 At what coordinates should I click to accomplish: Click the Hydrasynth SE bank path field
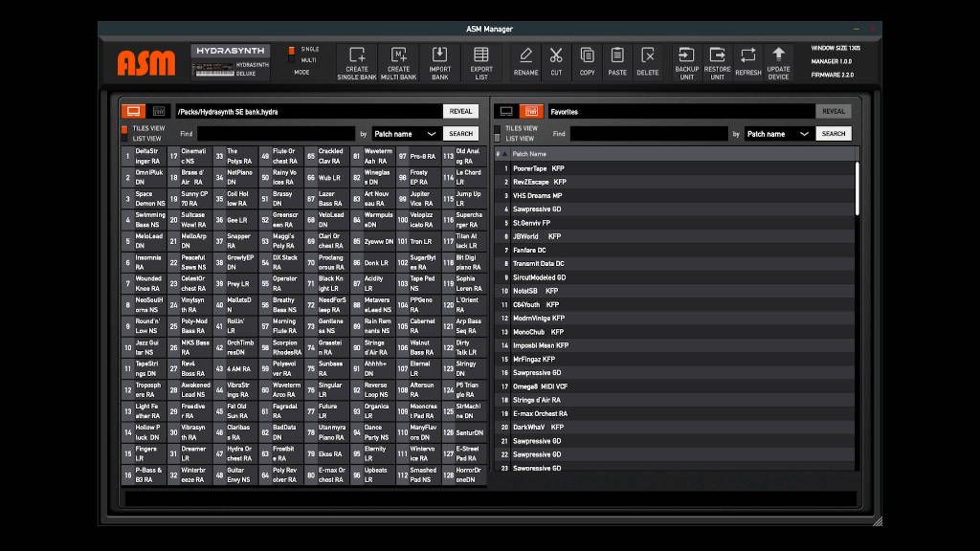coord(308,111)
